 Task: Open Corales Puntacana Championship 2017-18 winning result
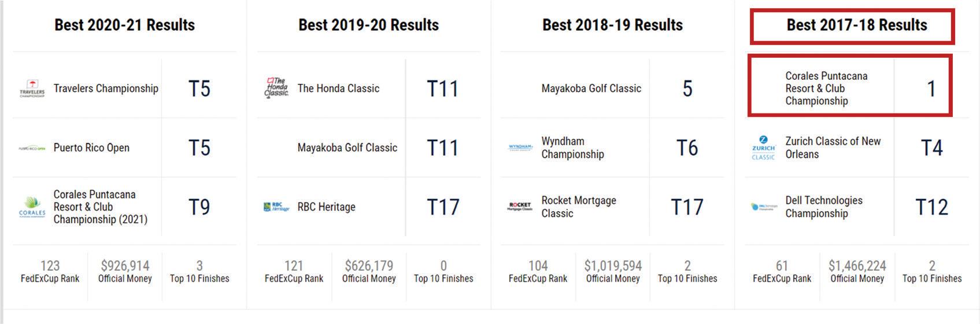click(826, 89)
